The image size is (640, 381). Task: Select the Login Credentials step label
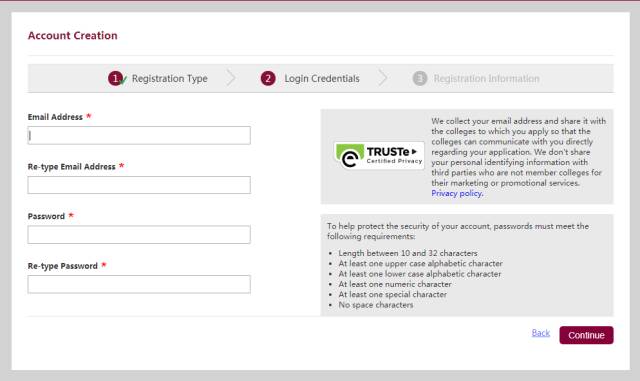click(x=322, y=78)
